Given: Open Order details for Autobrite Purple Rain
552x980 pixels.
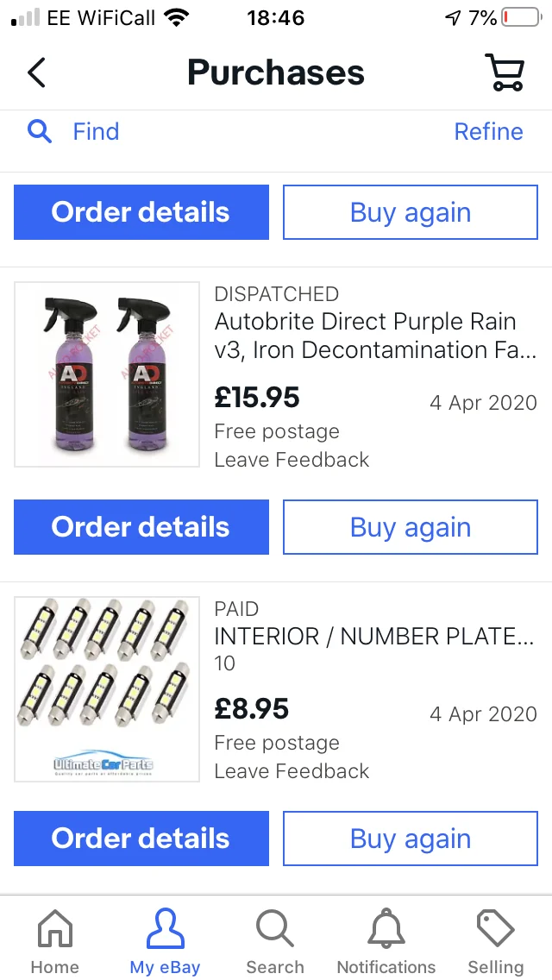Looking at the screenshot, I should point(141,527).
